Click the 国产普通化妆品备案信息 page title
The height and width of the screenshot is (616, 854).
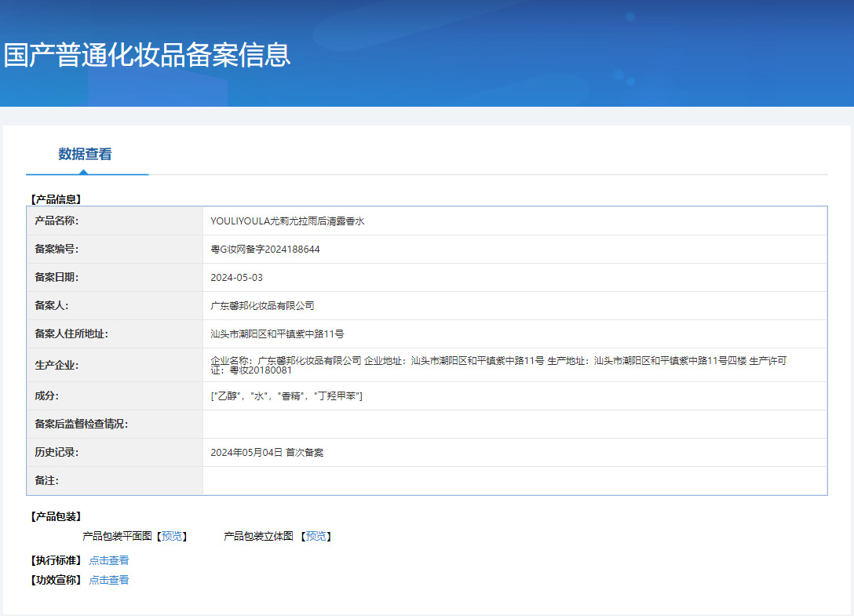147,55
